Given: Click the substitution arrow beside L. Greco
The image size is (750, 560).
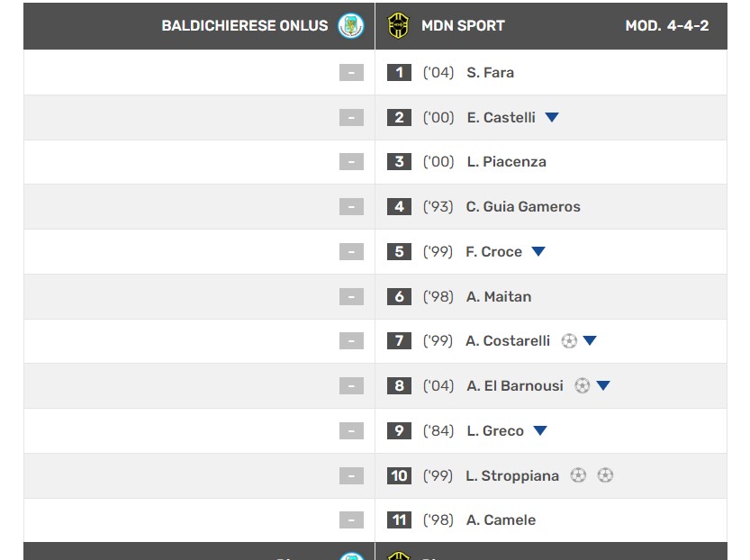Looking at the screenshot, I should pyautogui.click(x=540, y=431).
